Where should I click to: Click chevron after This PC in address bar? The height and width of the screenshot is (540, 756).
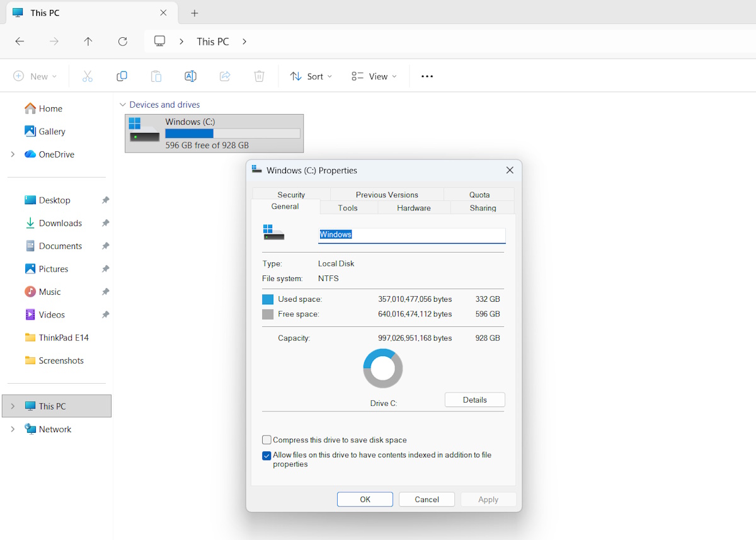pyautogui.click(x=244, y=42)
